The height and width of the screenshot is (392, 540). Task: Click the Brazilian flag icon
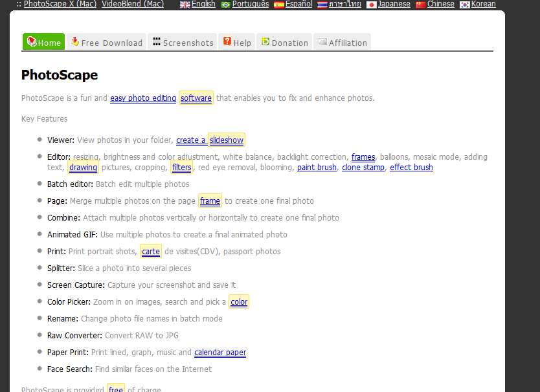click(226, 5)
